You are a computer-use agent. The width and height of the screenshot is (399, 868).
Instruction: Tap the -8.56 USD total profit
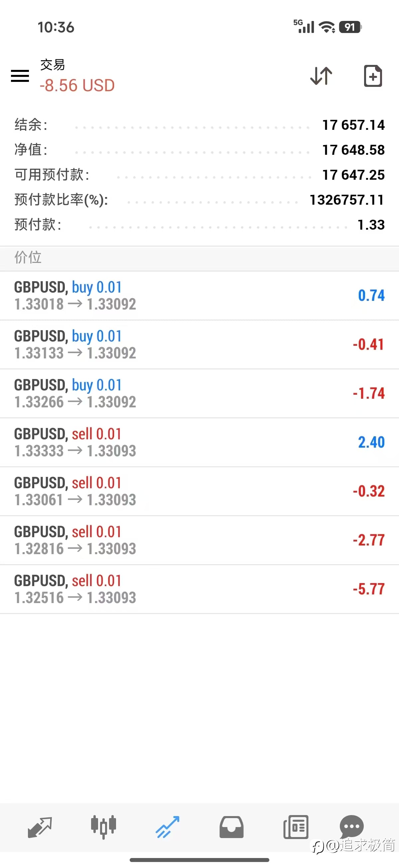77,85
